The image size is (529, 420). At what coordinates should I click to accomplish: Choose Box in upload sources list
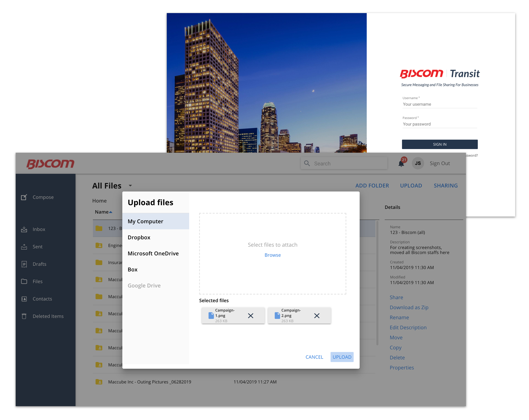point(132,270)
